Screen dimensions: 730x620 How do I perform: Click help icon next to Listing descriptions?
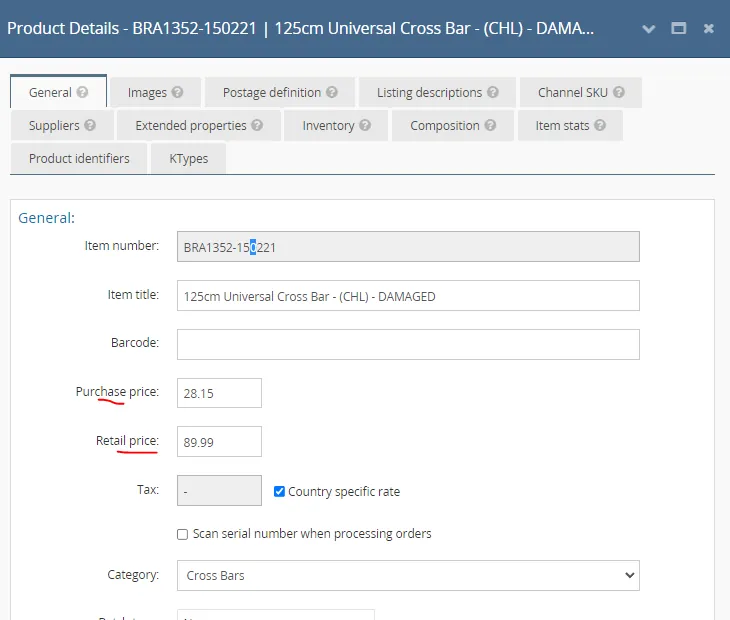pos(493,92)
